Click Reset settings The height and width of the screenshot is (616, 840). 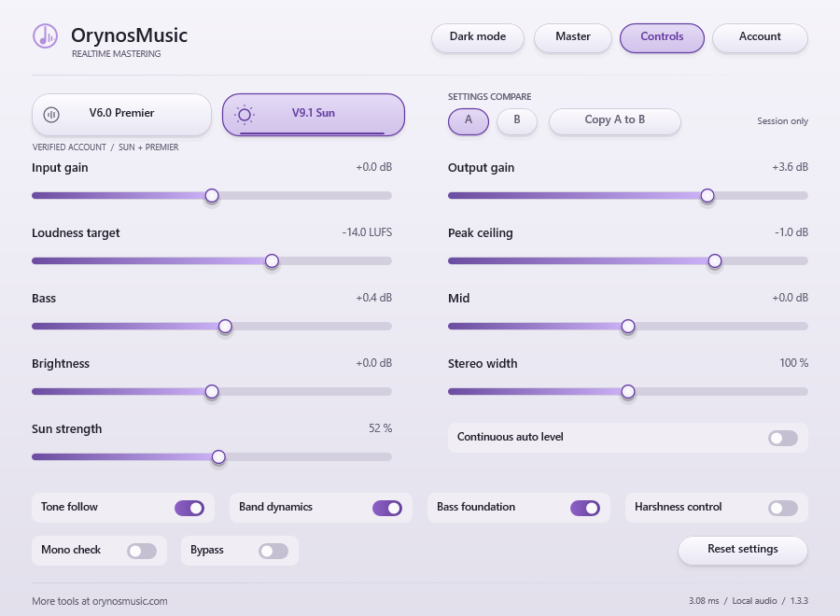tap(743, 550)
